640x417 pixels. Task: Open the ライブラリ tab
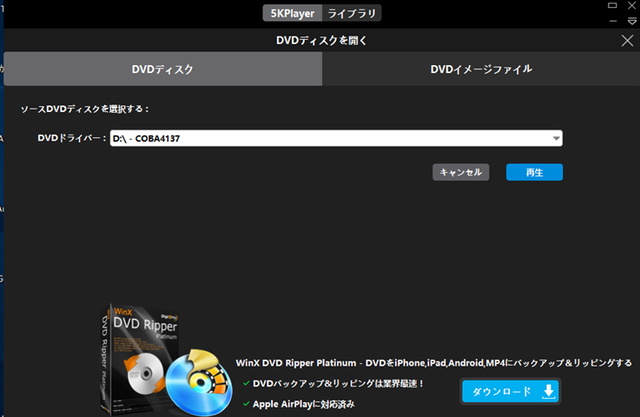[352, 13]
